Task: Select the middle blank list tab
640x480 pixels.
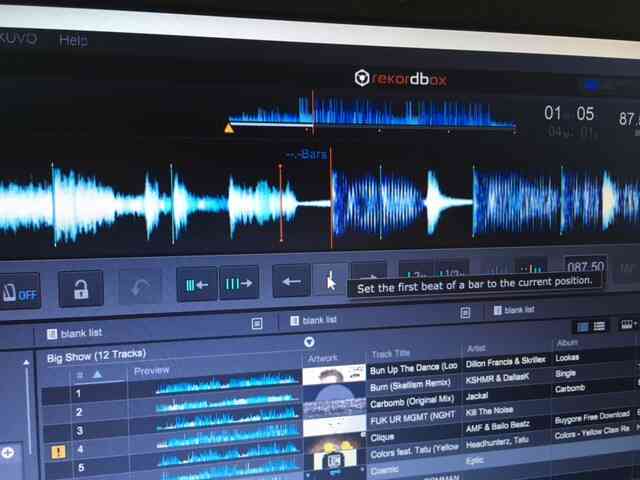Action: pos(313,320)
